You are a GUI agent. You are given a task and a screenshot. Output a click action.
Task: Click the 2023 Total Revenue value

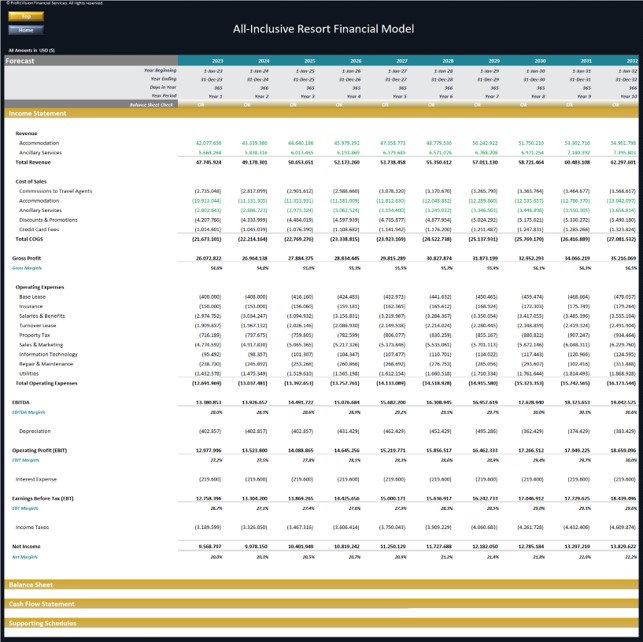point(209,162)
